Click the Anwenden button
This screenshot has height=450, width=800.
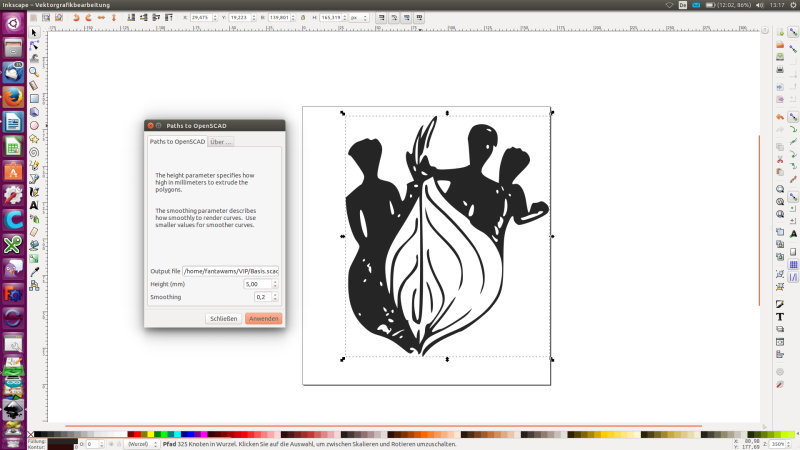(264, 318)
